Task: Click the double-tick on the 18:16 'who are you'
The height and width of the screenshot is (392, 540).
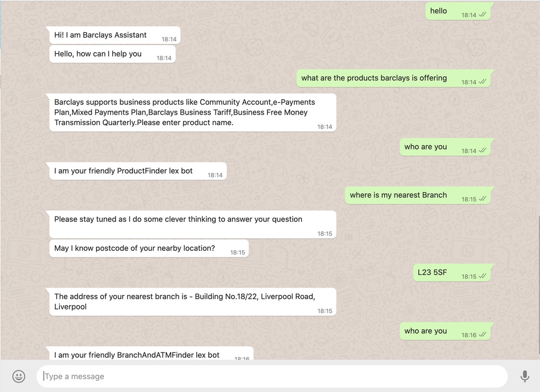Action: 482,335
